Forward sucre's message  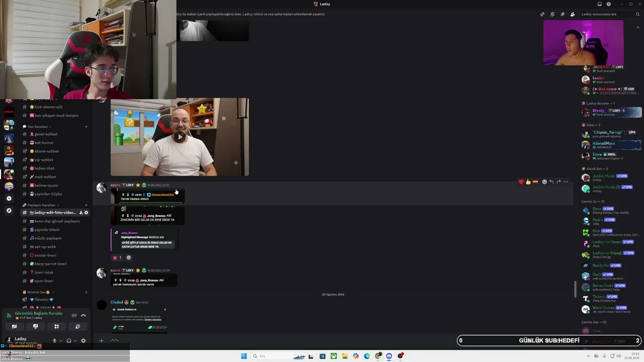click(x=558, y=182)
